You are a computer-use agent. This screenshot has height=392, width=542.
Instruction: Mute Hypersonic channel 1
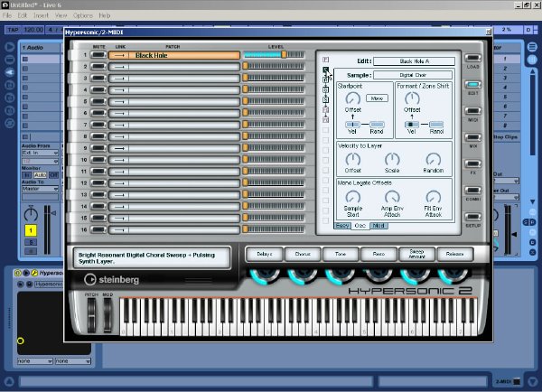(98, 55)
